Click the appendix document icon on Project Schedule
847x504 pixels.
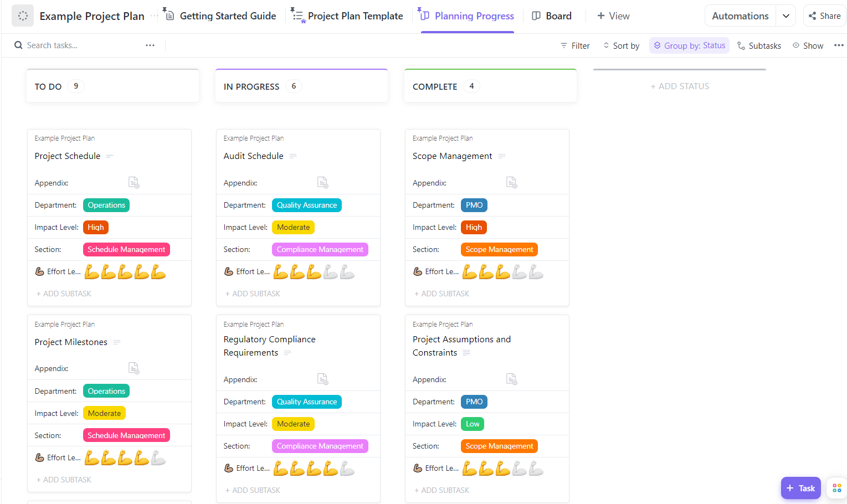(134, 182)
